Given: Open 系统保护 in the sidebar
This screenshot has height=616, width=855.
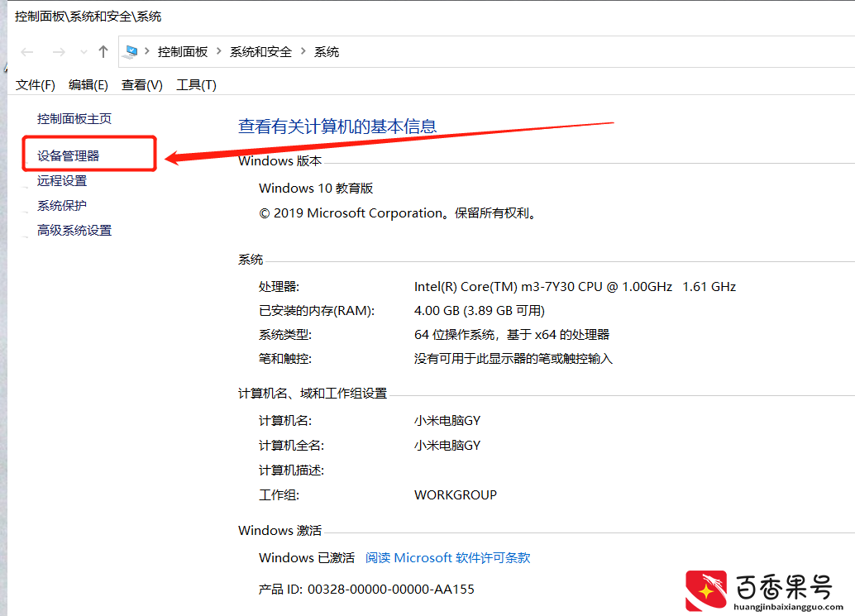Looking at the screenshot, I should pos(62,206).
